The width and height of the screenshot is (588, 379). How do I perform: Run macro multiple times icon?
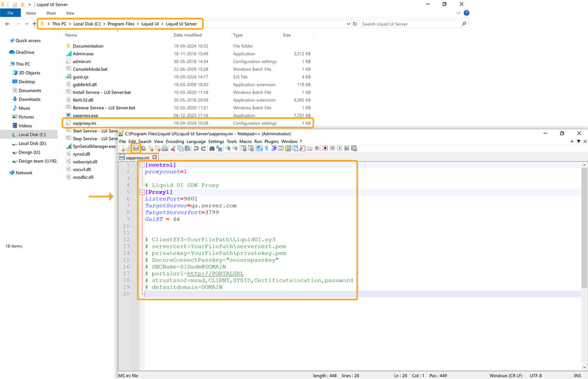[x=347, y=148]
